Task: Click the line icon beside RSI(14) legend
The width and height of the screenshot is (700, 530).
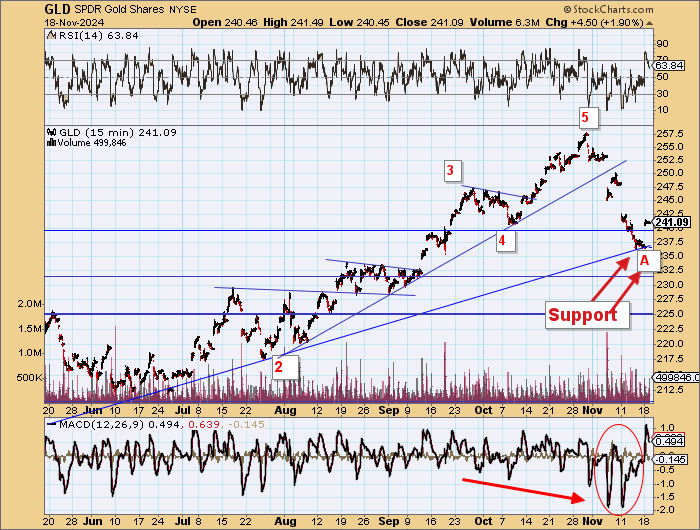Action: (x=52, y=35)
